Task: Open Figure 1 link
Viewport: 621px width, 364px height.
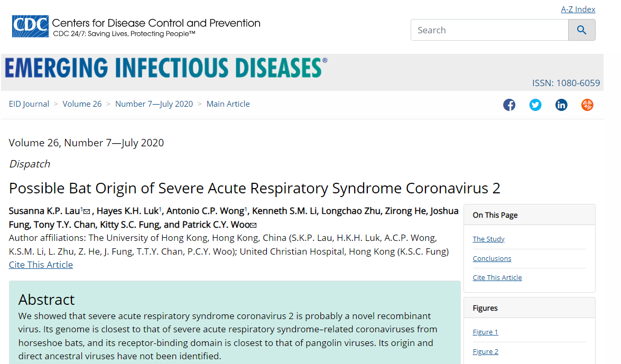Action: tap(485, 332)
